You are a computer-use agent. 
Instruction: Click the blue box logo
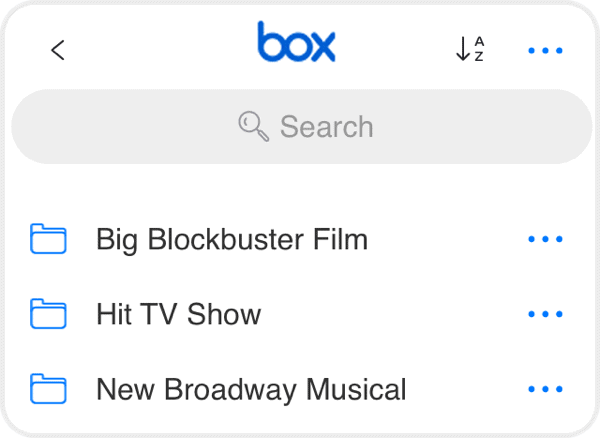point(297,42)
